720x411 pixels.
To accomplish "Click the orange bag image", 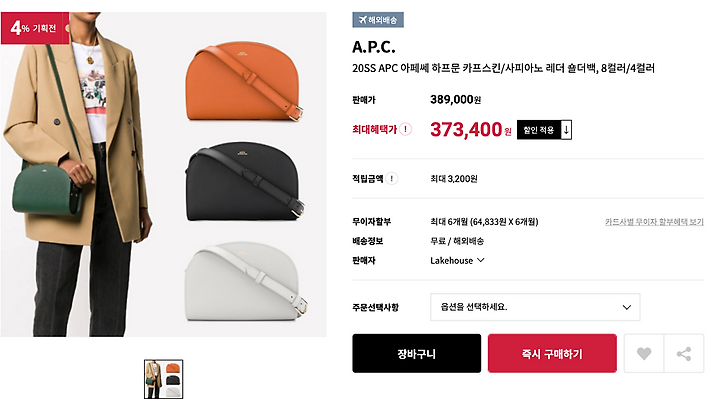I will [244, 81].
